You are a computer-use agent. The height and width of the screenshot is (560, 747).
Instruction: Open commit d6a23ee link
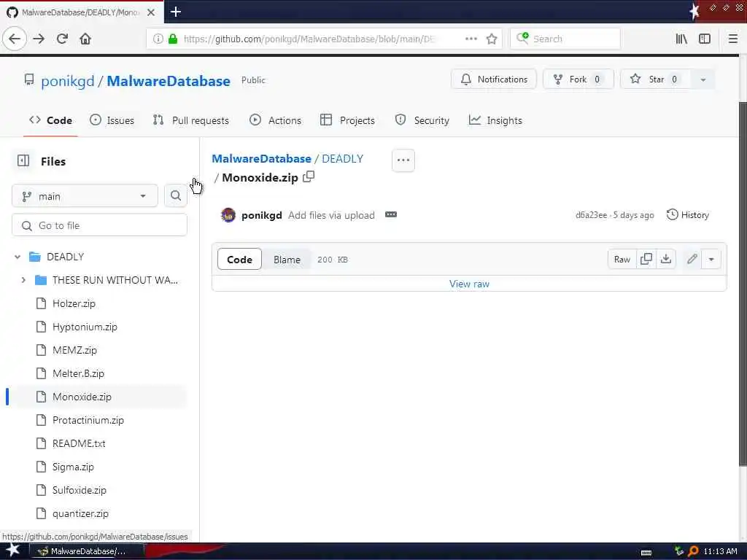coord(591,215)
